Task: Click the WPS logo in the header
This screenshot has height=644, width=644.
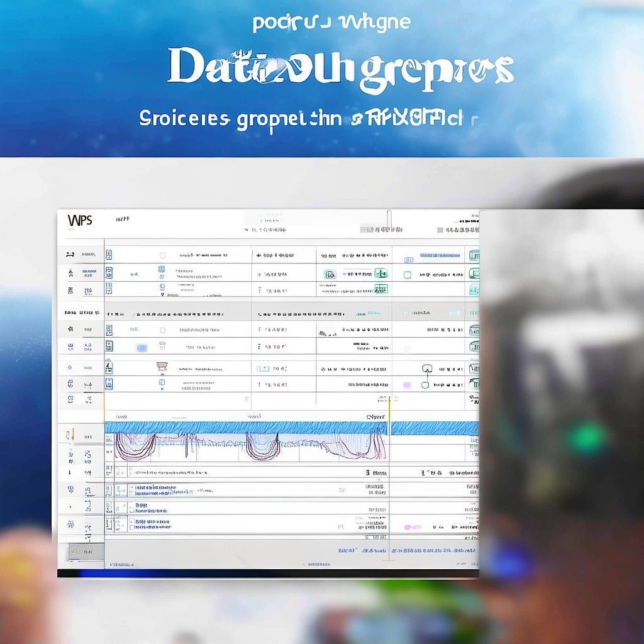Action: (x=80, y=220)
